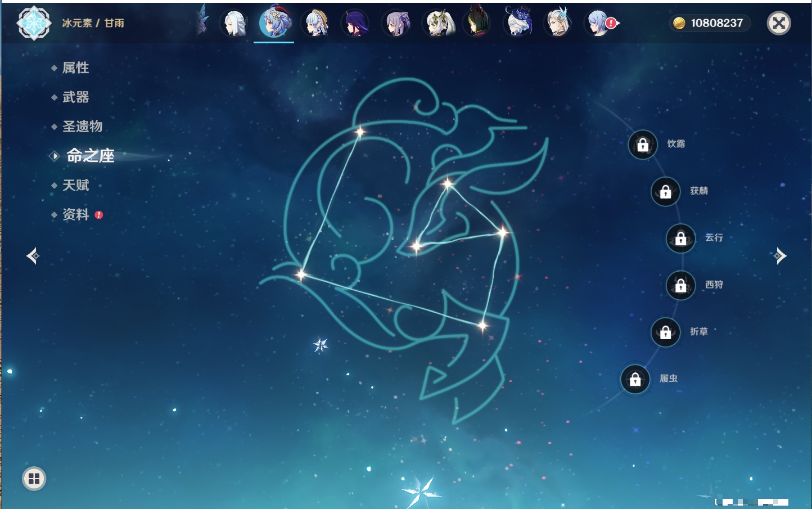Choose the Raiden Shogun avatar
Image resolution: width=812 pixels, height=509 pixels.
pyautogui.click(x=355, y=24)
